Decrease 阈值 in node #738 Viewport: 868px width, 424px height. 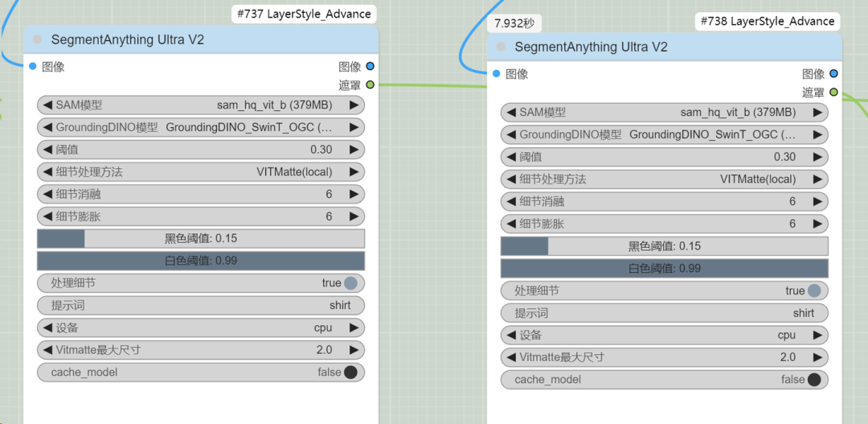click(510, 157)
